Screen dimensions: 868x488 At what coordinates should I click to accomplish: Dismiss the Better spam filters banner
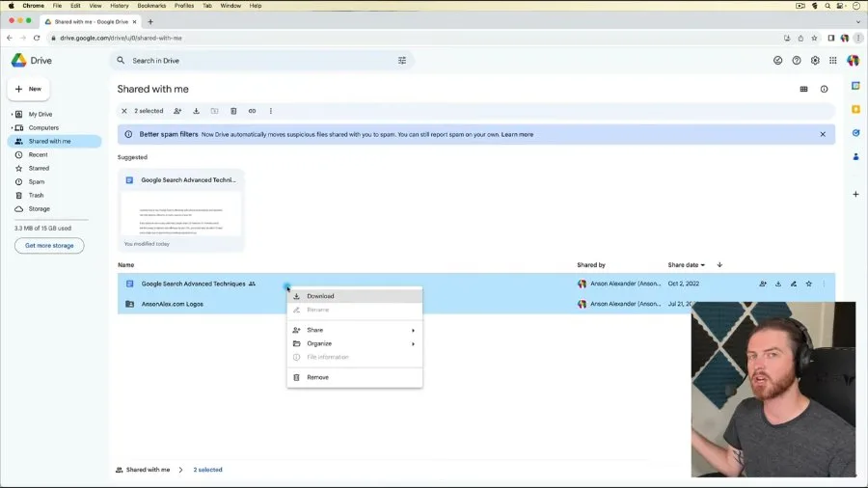pyautogui.click(x=823, y=134)
